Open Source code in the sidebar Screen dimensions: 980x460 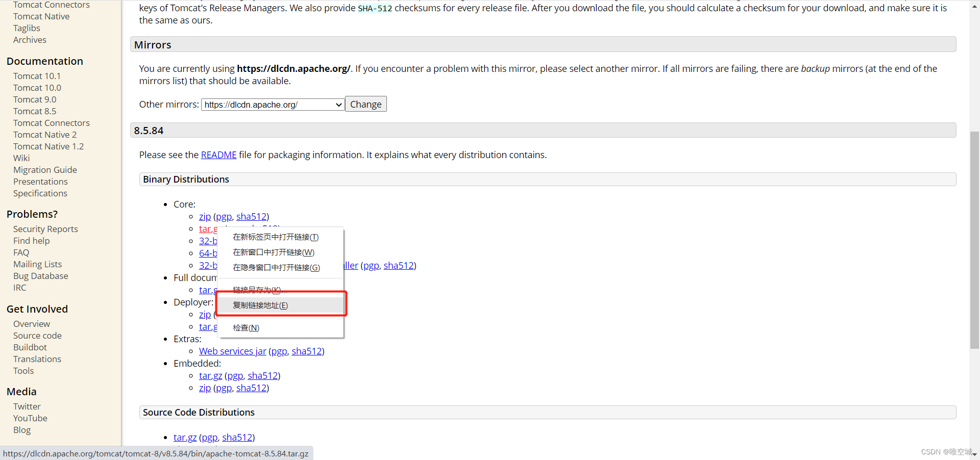(37, 336)
